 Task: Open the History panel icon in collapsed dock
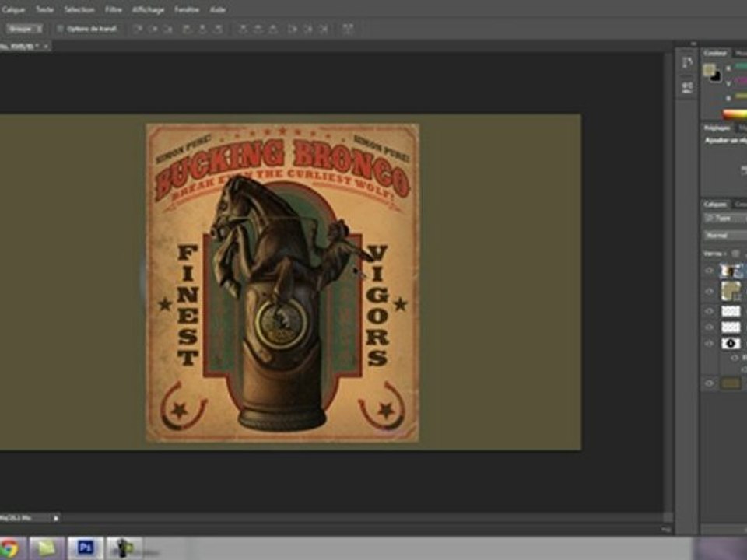[687, 62]
